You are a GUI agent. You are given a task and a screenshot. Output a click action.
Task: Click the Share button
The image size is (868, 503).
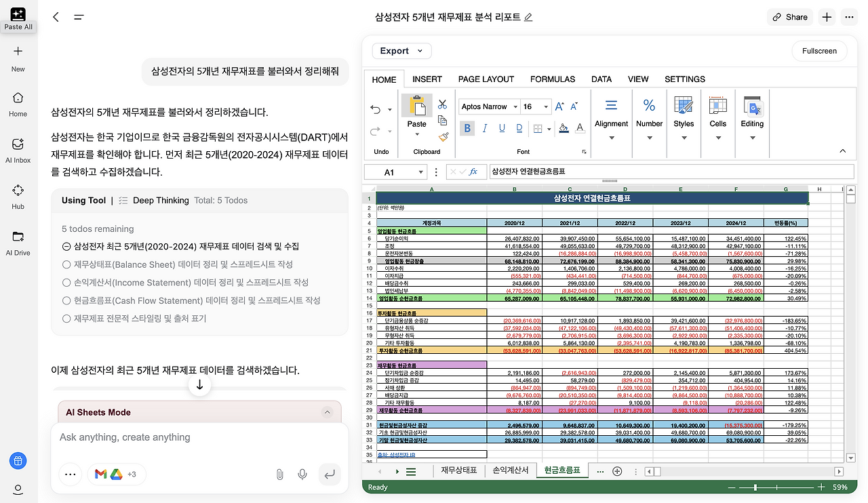point(790,17)
